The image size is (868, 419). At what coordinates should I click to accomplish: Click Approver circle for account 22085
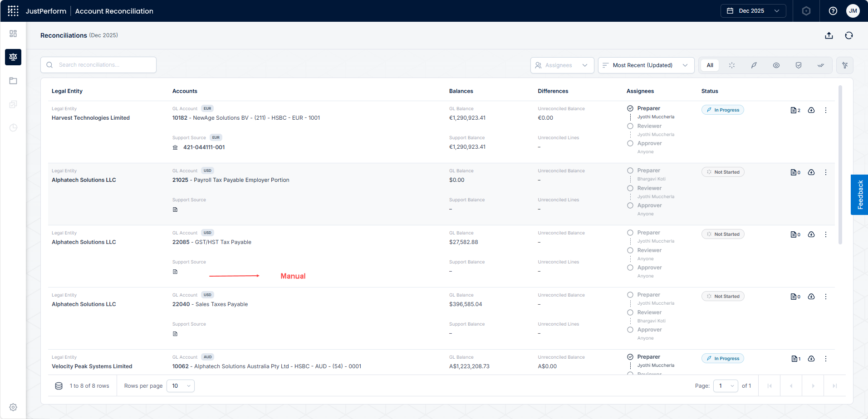(630, 268)
